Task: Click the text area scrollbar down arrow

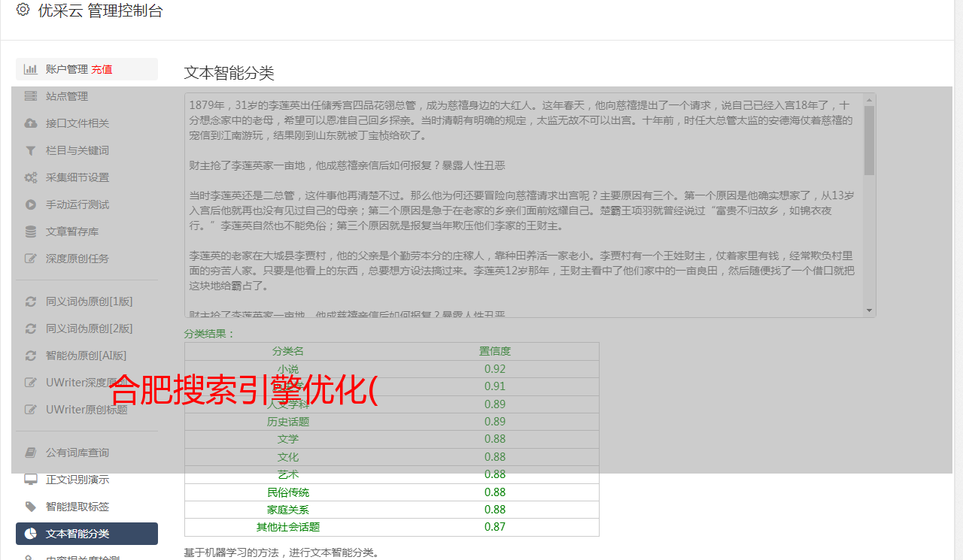Action: (870, 310)
